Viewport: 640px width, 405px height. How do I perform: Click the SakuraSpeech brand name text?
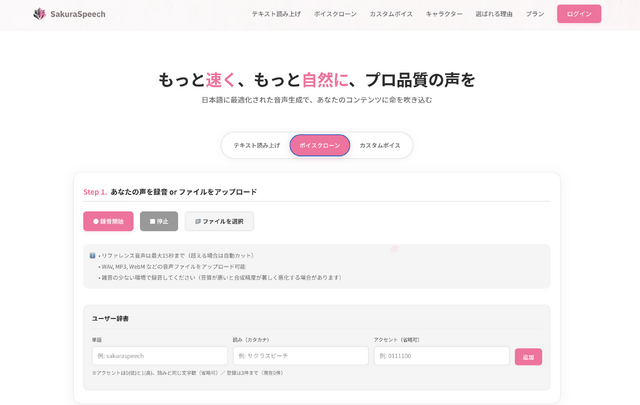pyautogui.click(x=78, y=14)
